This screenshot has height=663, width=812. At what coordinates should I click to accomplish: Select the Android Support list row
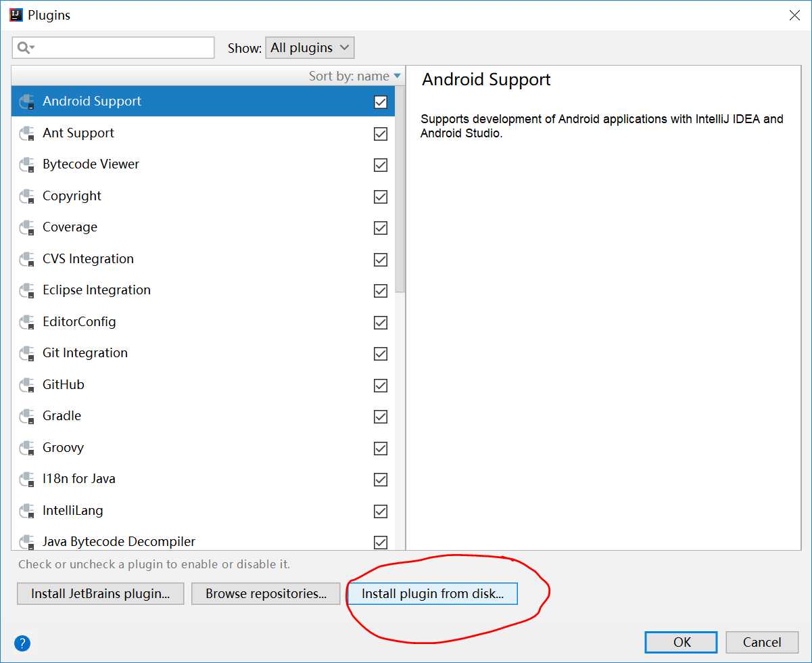[203, 101]
